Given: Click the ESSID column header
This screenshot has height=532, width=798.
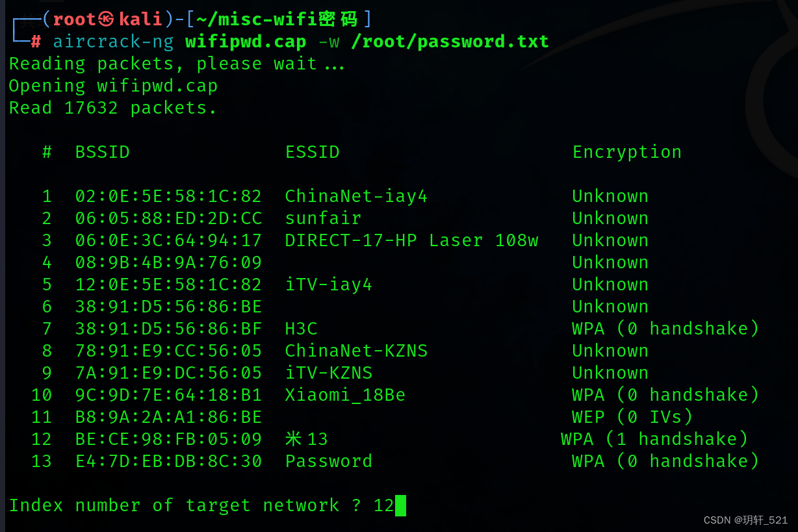Looking at the screenshot, I should pyautogui.click(x=313, y=152).
